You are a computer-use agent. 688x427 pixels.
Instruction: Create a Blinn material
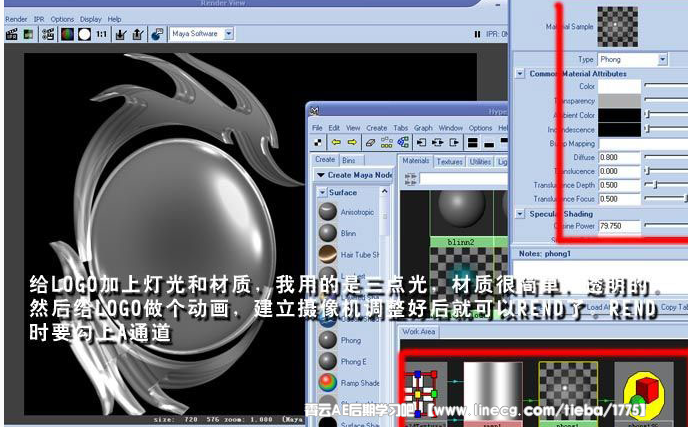(338, 233)
